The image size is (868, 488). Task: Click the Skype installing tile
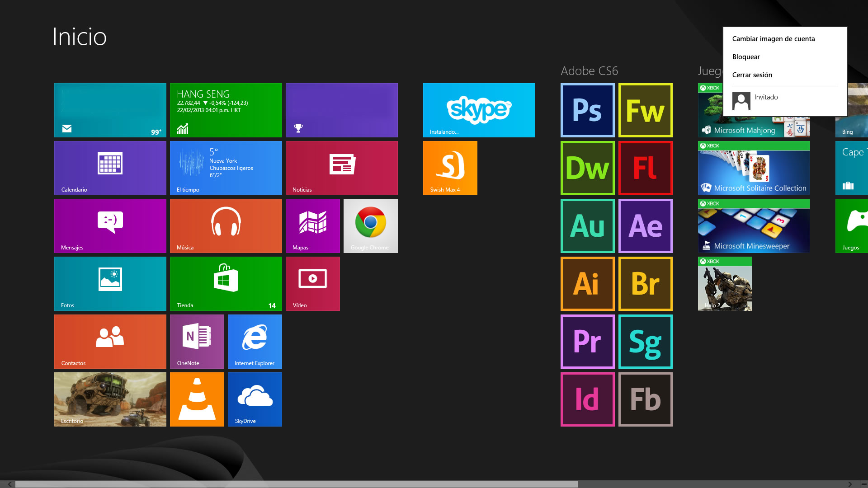[x=479, y=110]
